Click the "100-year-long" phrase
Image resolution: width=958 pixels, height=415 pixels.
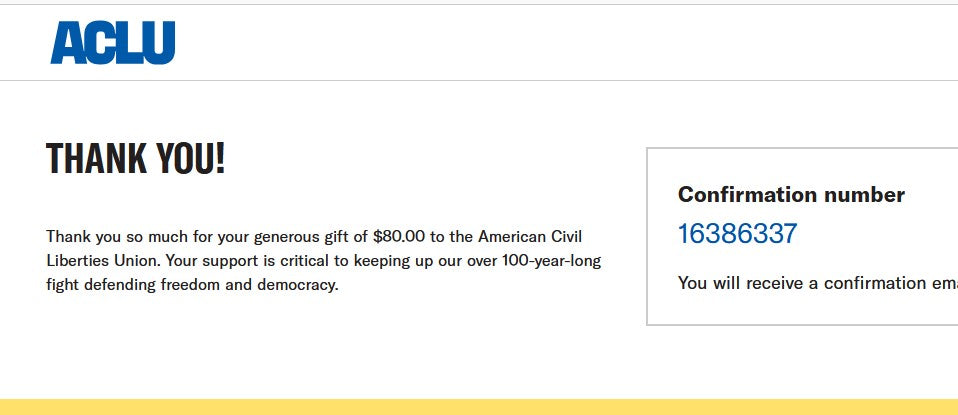point(552,261)
